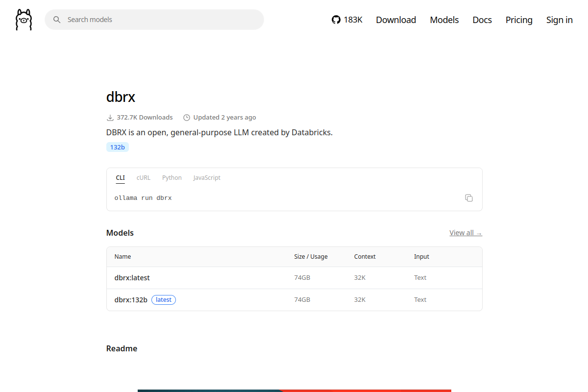Click the latest badge beside dbrx:132b
Screen dimensions: 588x392
coord(164,300)
